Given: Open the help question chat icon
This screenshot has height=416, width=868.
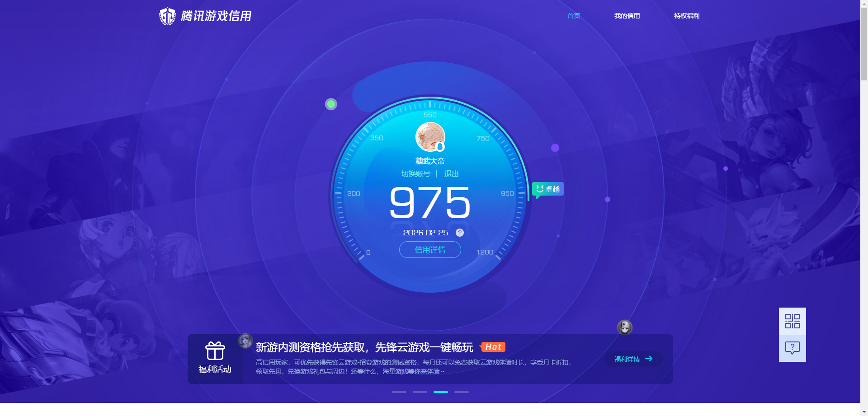Looking at the screenshot, I should 792,348.
